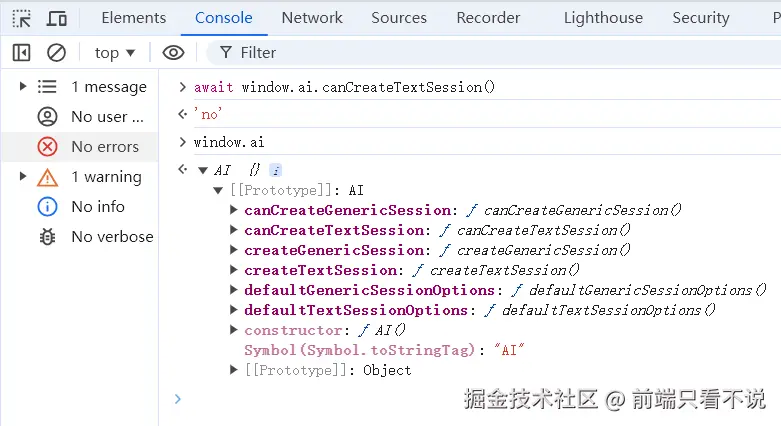
Task: Create live expression using the eye icon
Action: tap(173, 53)
